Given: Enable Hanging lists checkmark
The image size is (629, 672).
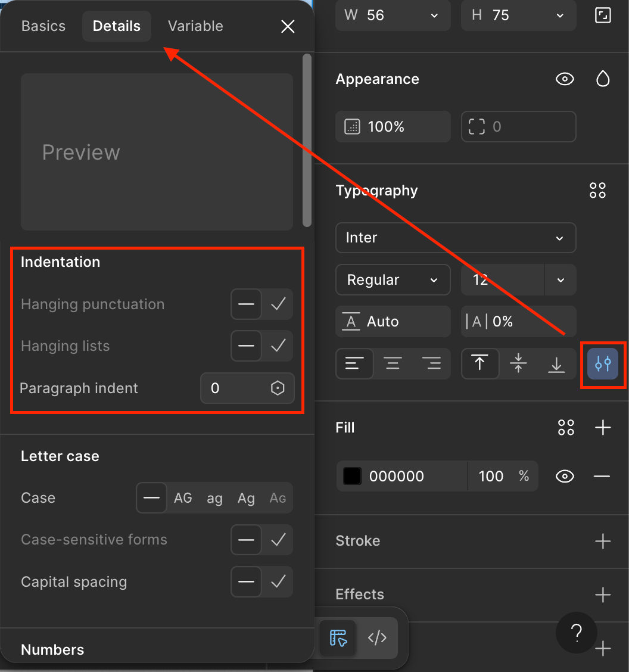Looking at the screenshot, I should (x=278, y=346).
